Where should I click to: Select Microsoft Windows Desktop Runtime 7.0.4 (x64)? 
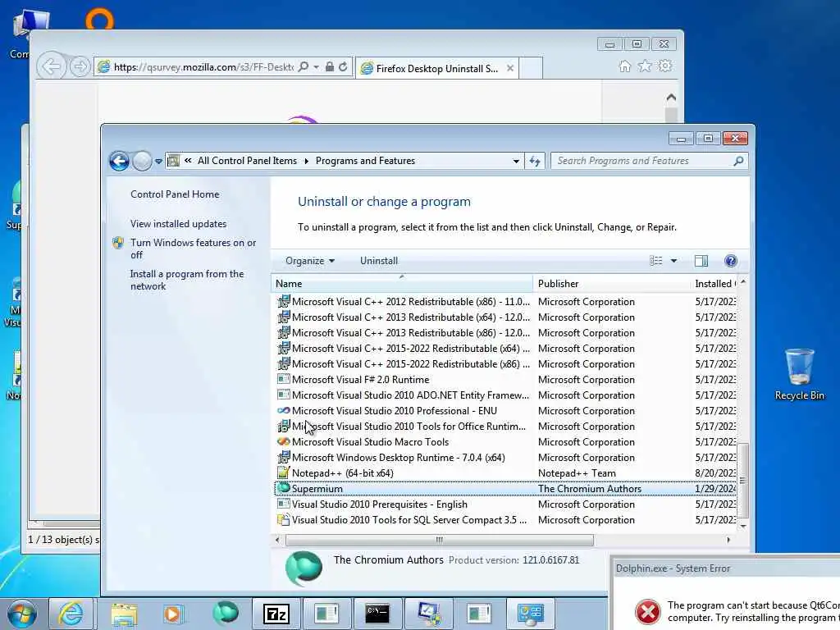coord(505,458)
